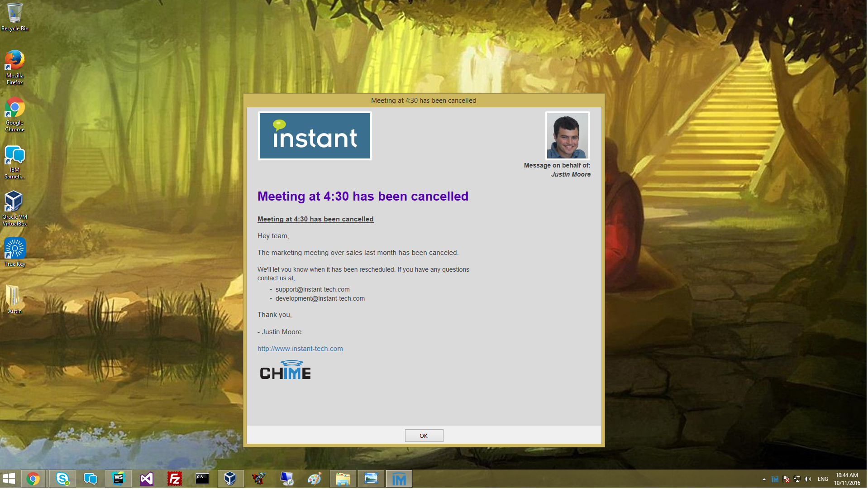Viewport: 868px width, 489px height.
Task: Click the large purple meeting cancelled headline
Action: tap(363, 197)
